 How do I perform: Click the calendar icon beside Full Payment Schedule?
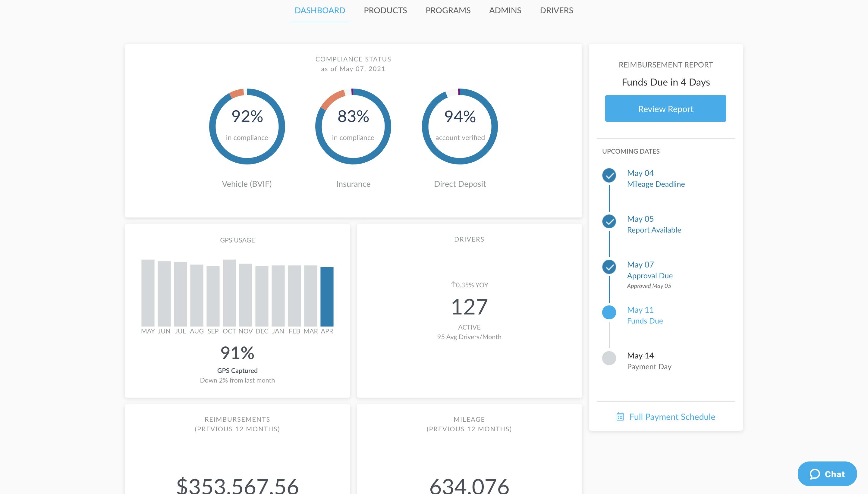621,417
